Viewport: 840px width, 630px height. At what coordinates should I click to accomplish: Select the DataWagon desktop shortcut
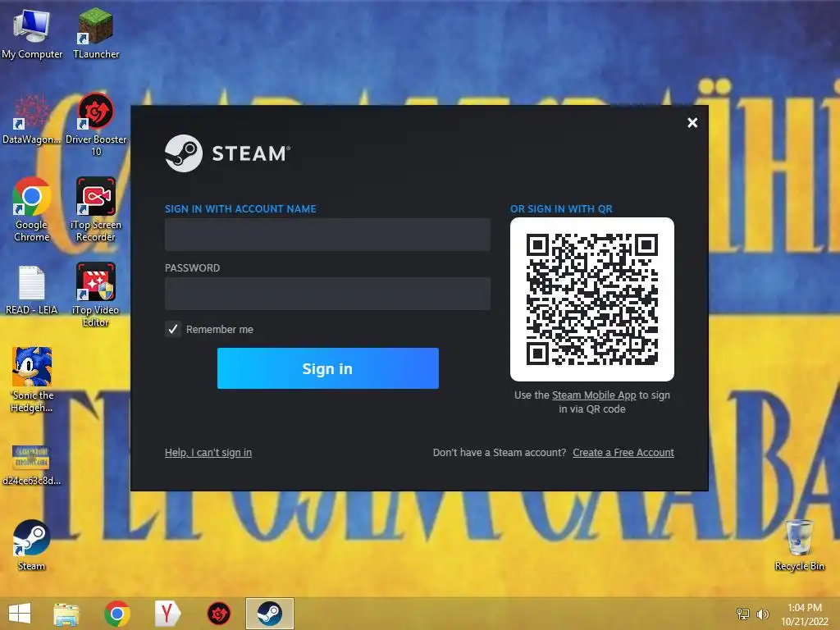[x=32, y=119]
